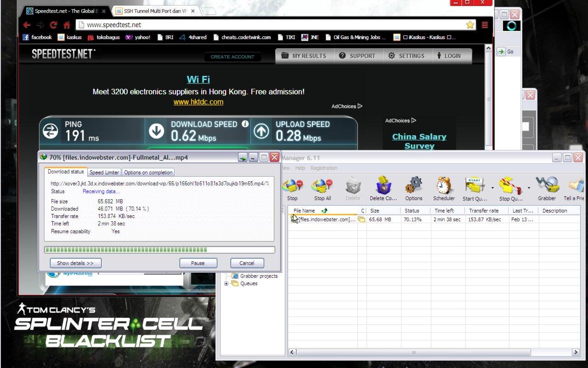Viewport: 588px width, 368px height.
Task: Open Start Queue dropdown arrow
Action: (x=492, y=188)
